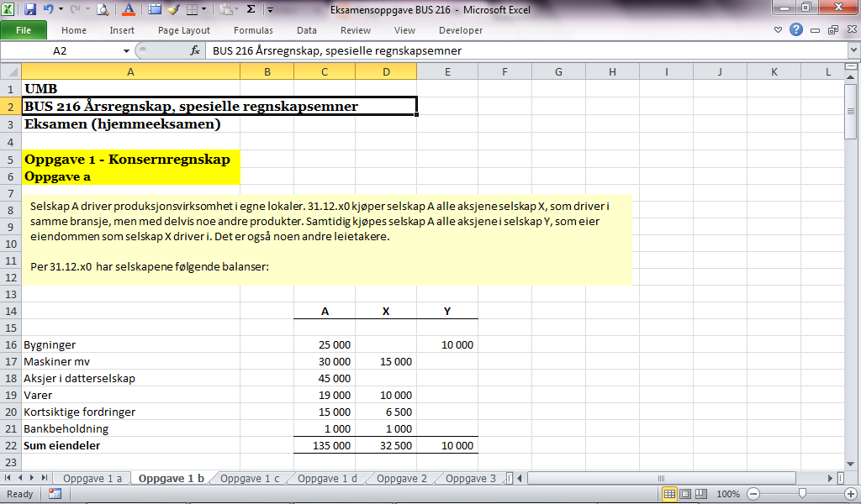The image size is (861, 504).
Task: Click the Insert Worksheet button
Action: pos(510,477)
